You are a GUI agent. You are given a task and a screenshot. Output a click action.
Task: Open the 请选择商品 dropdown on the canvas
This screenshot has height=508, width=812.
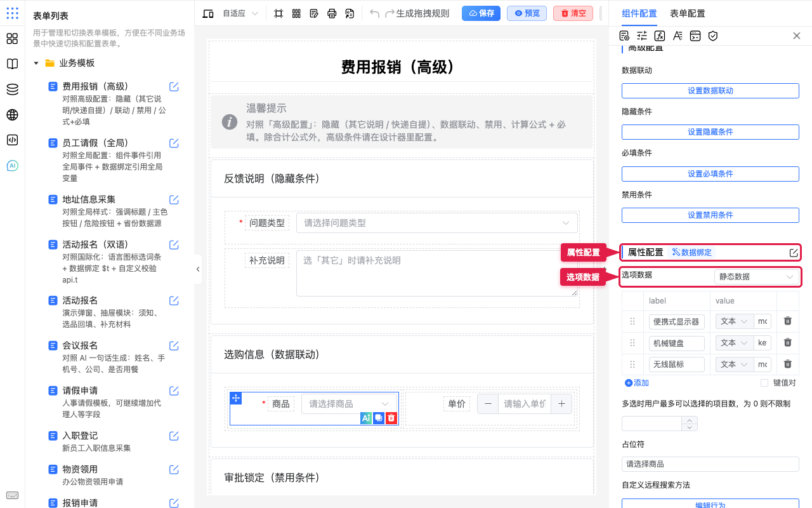(x=350, y=404)
